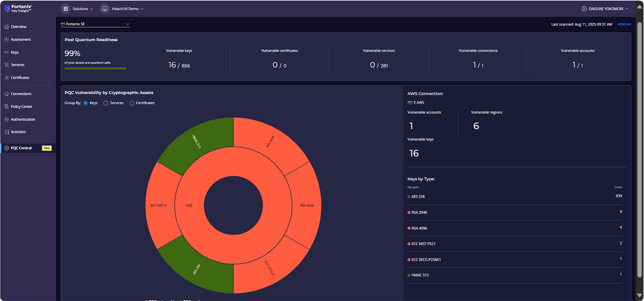Open the Hitachi KI Demo account dropdown
The width and height of the screenshot is (644, 301).
[122, 9]
